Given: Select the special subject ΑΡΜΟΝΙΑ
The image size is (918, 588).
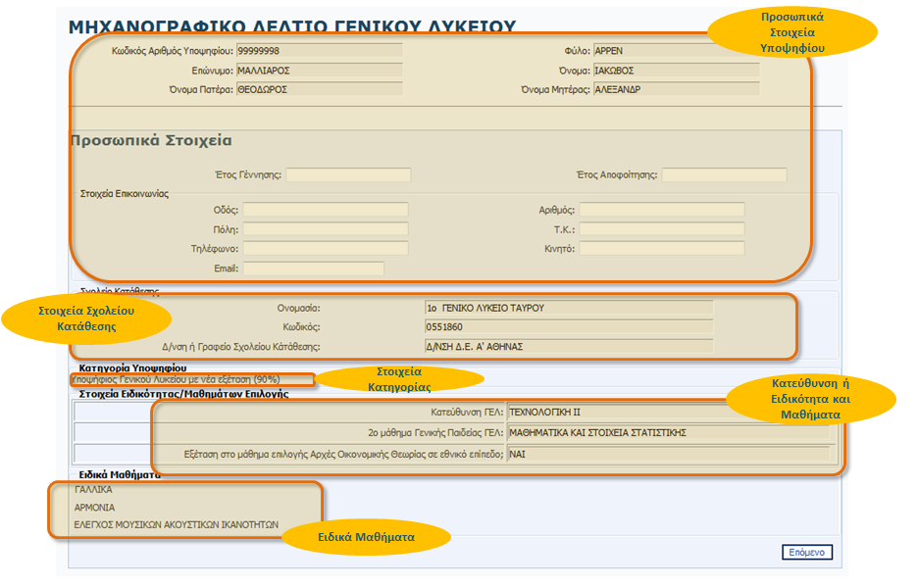Looking at the screenshot, I should tap(95, 508).
